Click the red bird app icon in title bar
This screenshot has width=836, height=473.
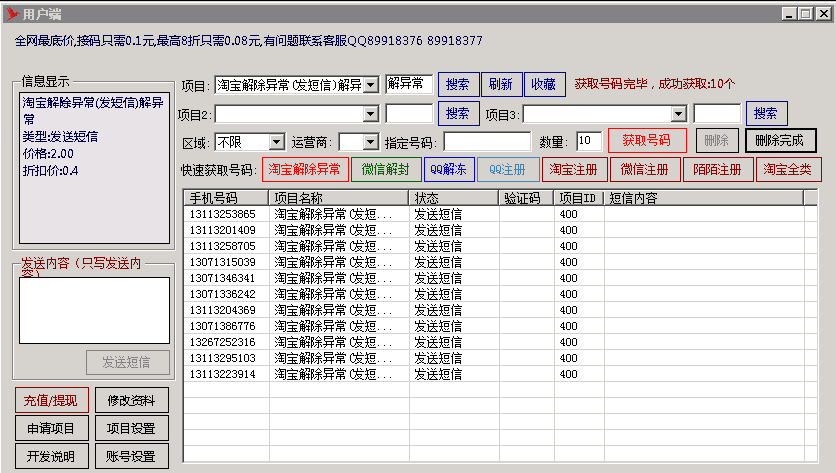(x=12, y=14)
